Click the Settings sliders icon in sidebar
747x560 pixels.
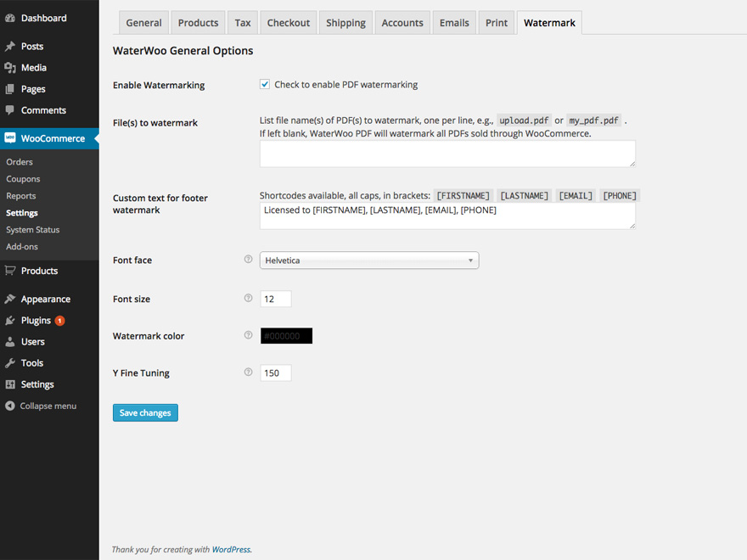(10, 384)
